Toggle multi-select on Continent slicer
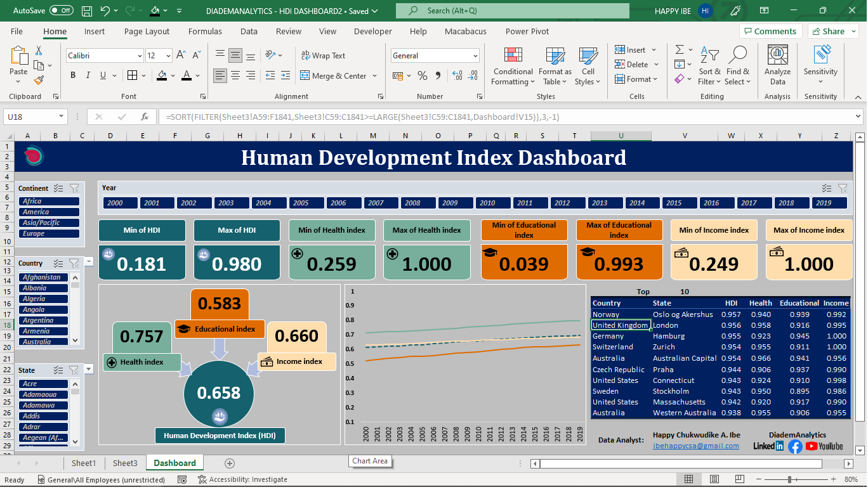This screenshot has height=492, width=868. 58,188
